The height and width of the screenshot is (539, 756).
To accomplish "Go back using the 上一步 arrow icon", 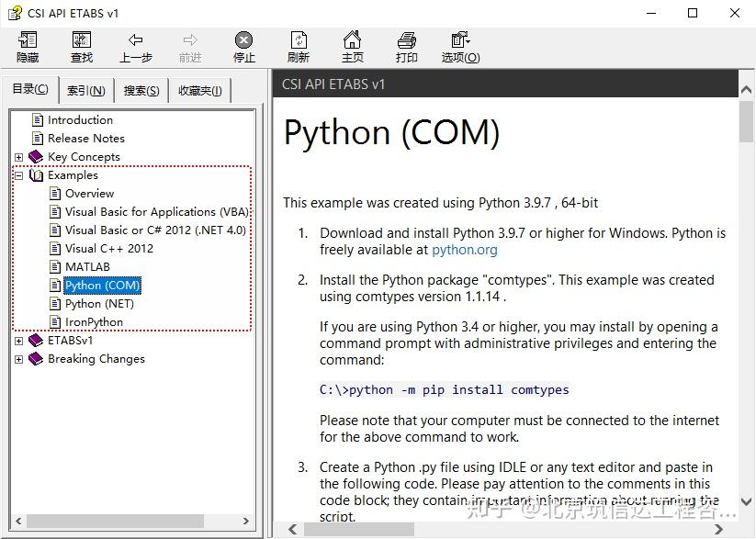I will [x=136, y=46].
